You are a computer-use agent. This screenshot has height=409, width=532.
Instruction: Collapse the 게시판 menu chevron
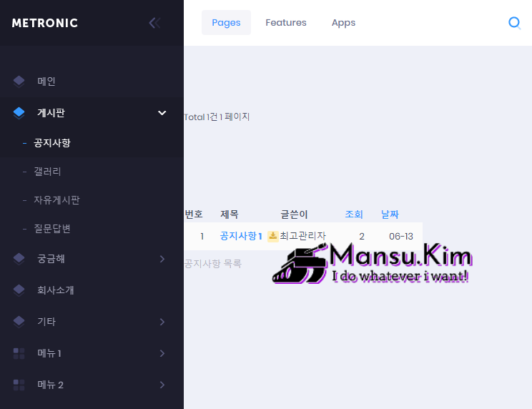pyautogui.click(x=162, y=113)
